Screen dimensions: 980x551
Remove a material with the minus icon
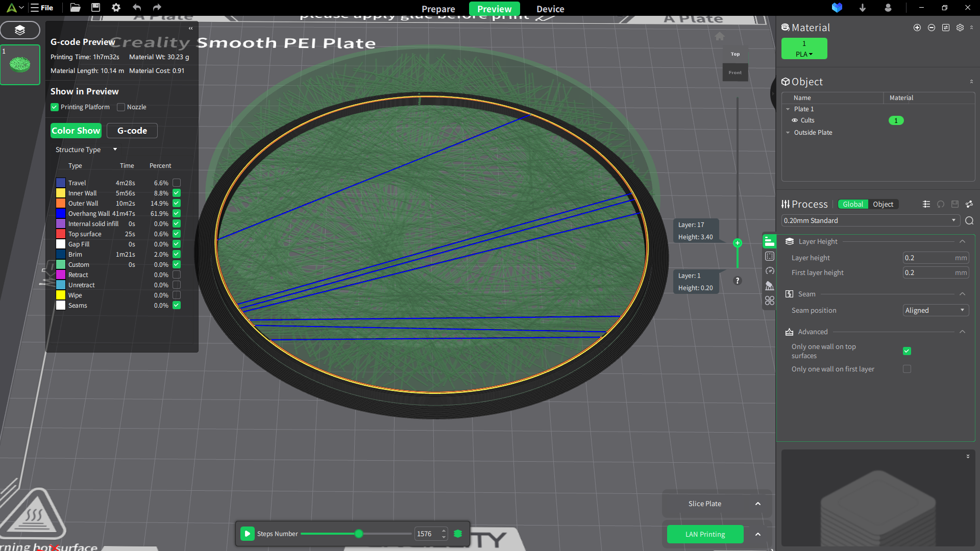[x=932, y=28]
